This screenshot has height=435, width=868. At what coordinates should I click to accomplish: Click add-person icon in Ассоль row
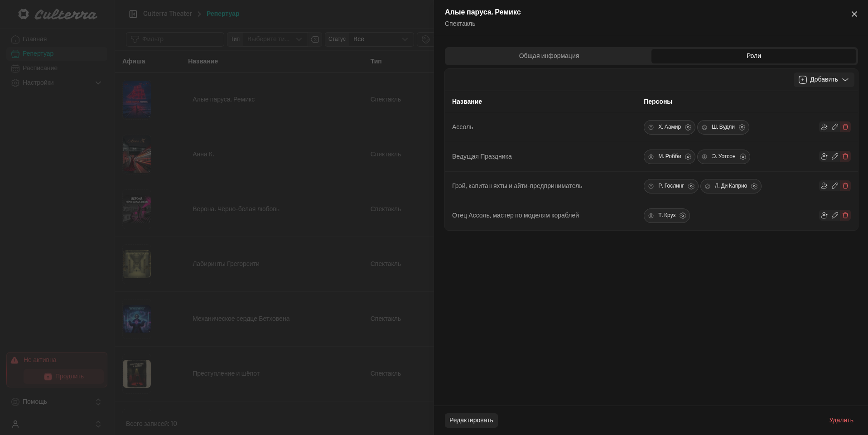(x=824, y=127)
